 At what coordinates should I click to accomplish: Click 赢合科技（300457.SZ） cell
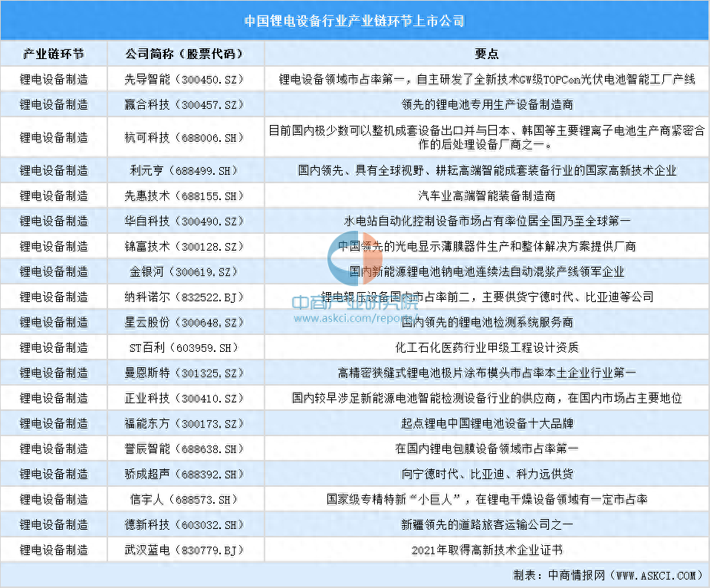click(186, 105)
